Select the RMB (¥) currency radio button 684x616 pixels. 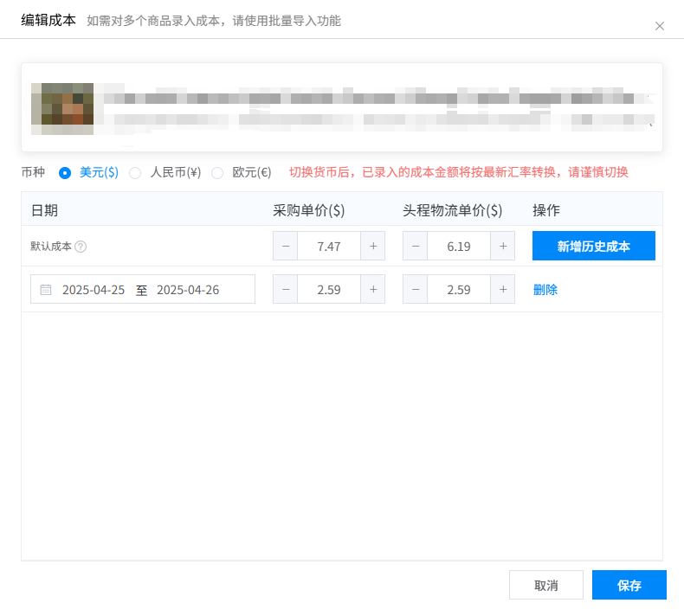click(x=135, y=172)
